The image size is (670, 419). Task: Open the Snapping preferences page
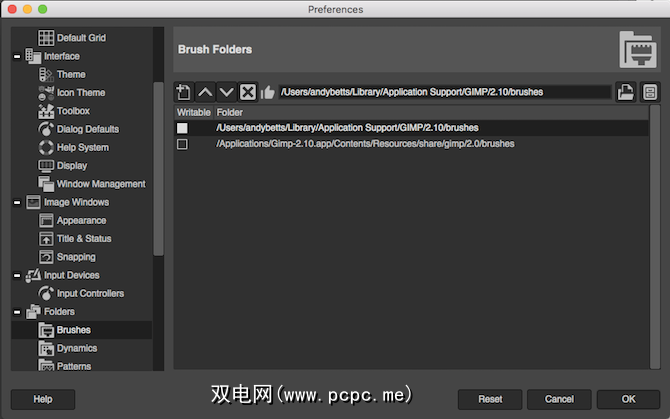point(76,257)
